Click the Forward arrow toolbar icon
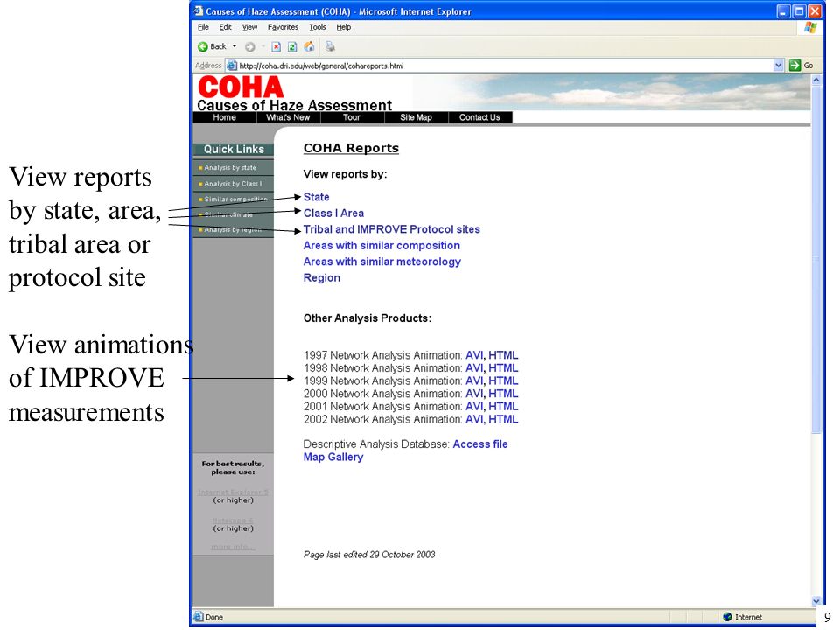This screenshot has height=630, width=840. pyautogui.click(x=249, y=47)
